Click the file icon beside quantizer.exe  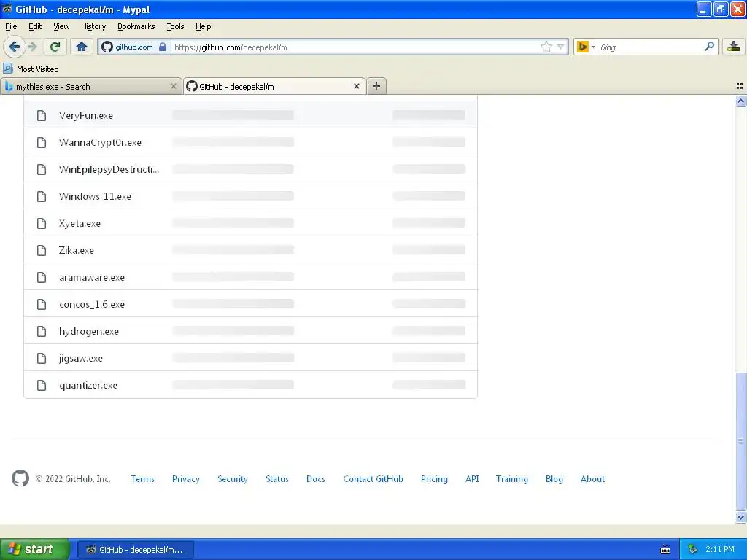click(42, 385)
